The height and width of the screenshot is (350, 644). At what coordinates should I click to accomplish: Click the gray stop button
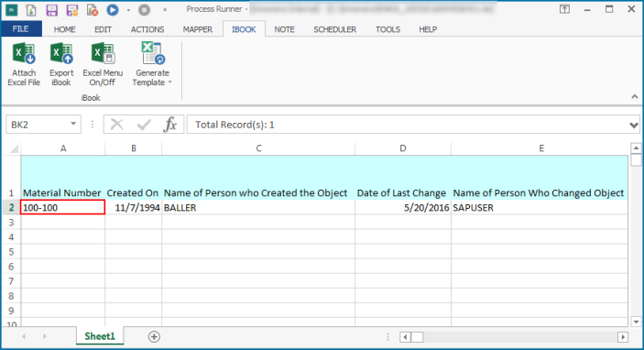144,9
